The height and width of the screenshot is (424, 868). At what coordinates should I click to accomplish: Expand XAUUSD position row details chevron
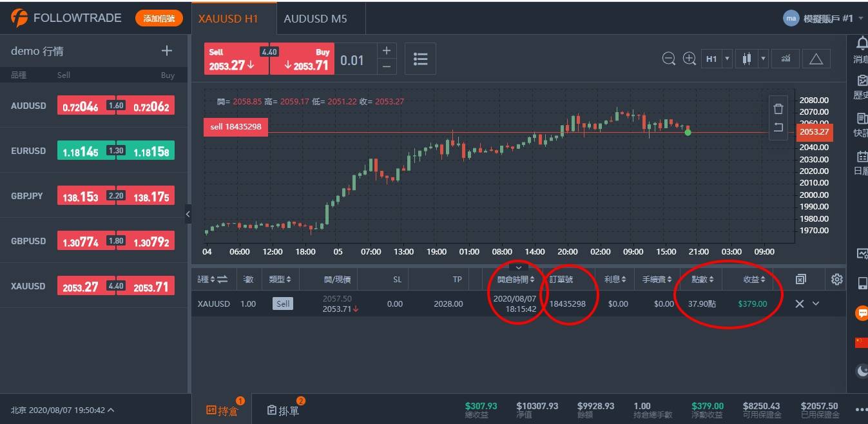(816, 304)
